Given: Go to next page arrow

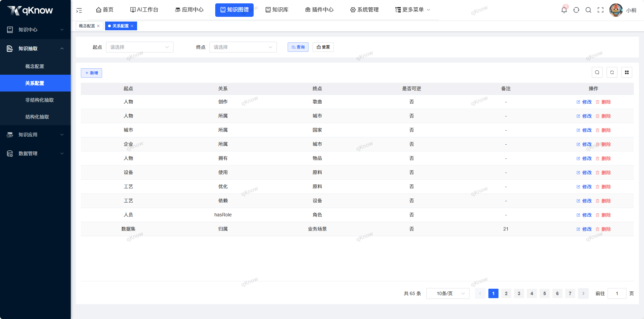Looking at the screenshot, I should coord(583,293).
